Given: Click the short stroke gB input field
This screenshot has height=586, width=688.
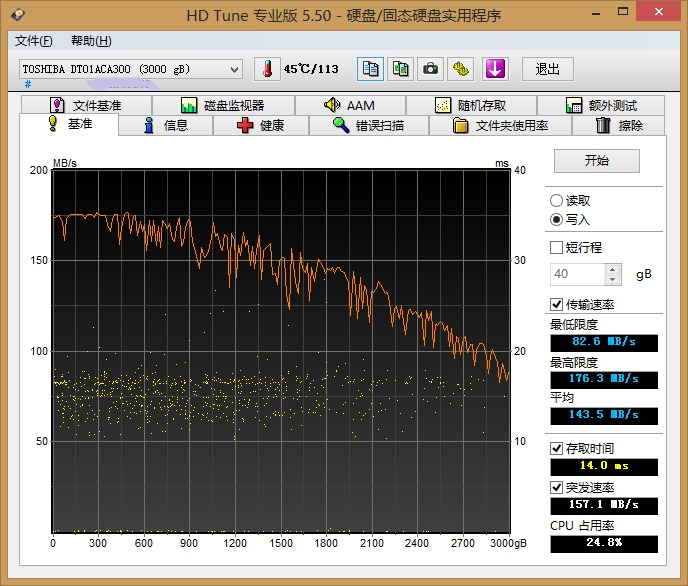Looking at the screenshot, I should coord(577,274).
